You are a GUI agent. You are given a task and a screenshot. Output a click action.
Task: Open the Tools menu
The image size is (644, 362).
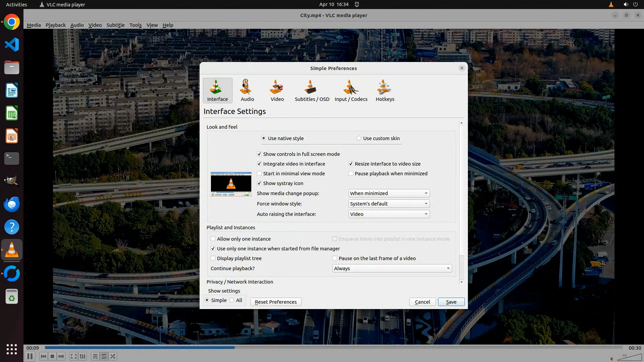point(136,25)
